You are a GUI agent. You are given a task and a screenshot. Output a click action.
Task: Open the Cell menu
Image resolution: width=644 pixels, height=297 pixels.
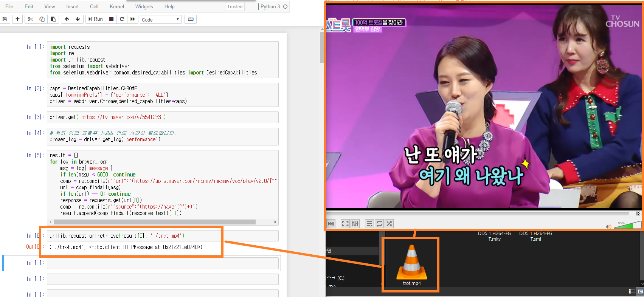(x=94, y=6)
